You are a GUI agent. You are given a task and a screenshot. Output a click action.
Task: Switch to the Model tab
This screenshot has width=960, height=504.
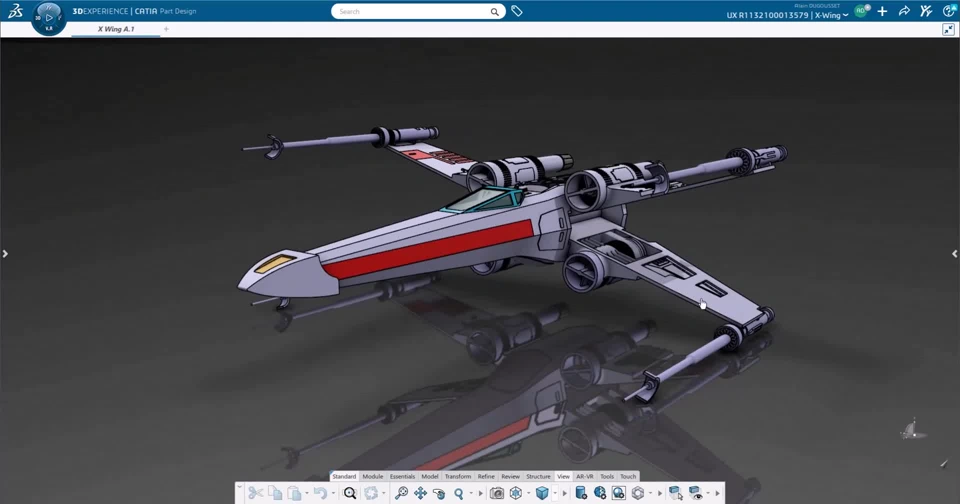coord(430,476)
